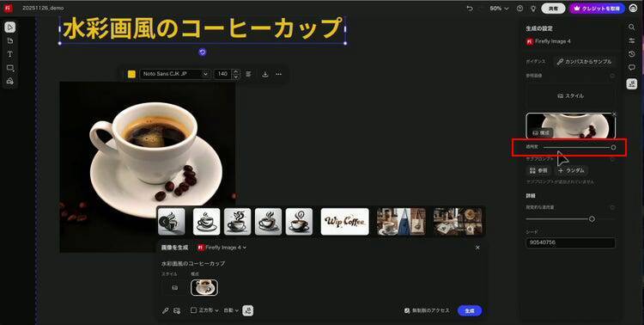Click the eyedropper icon in generate panel
The width and height of the screenshot is (644, 325).
point(165,310)
